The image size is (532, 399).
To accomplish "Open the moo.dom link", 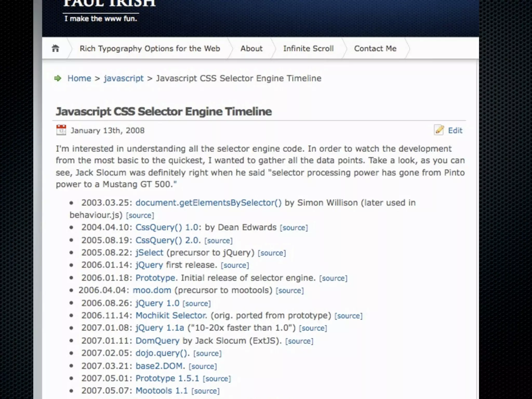I will coord(152,290).
